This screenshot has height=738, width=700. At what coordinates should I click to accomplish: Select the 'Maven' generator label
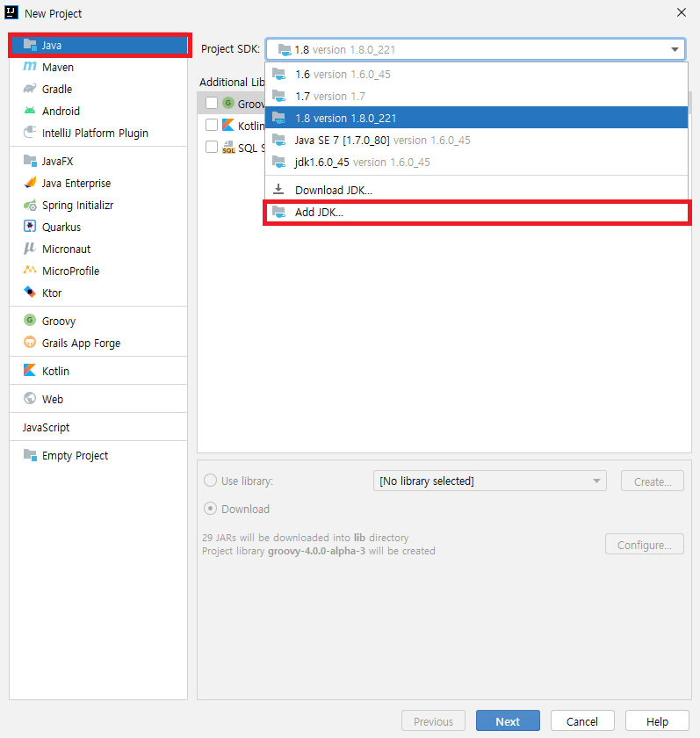(x=58, y=68)
